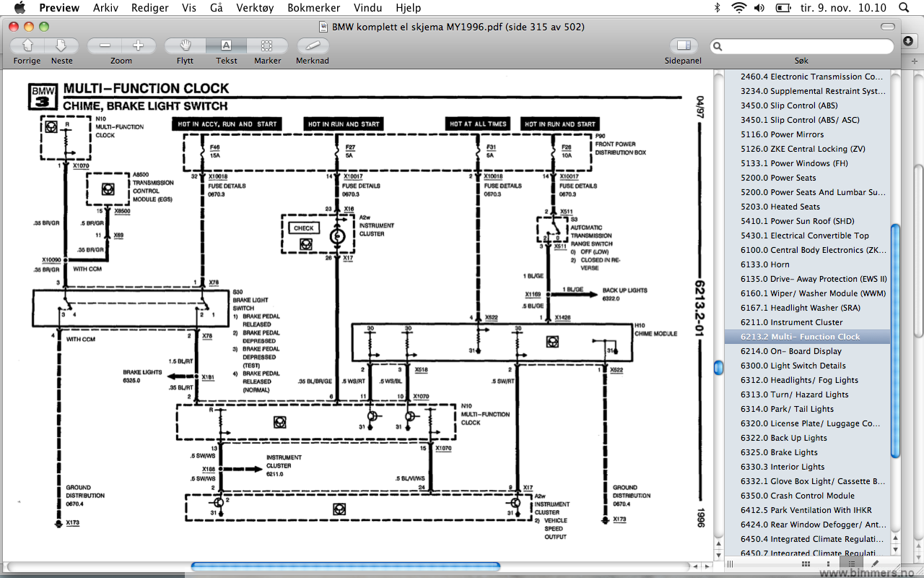Switch sidebar to table of contents list view
The height and width of the screenshot is (578, 924).
point(852,563)
